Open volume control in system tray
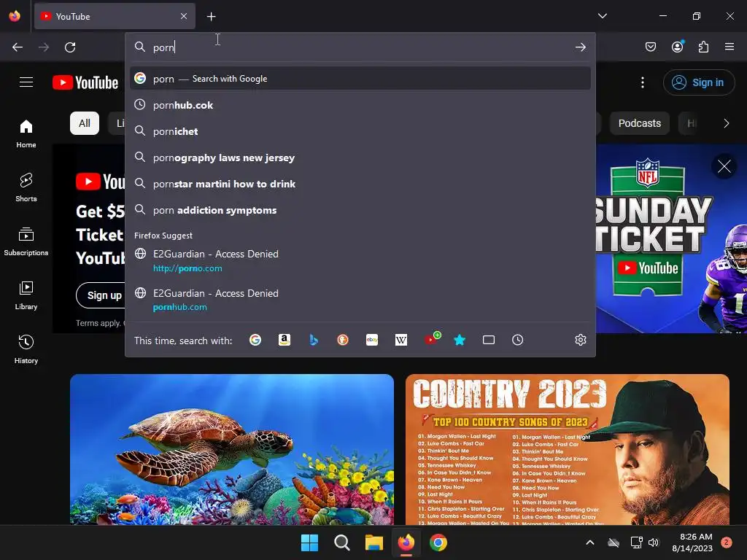Viewport: 747px width, 560px height. tap(654, 542)
